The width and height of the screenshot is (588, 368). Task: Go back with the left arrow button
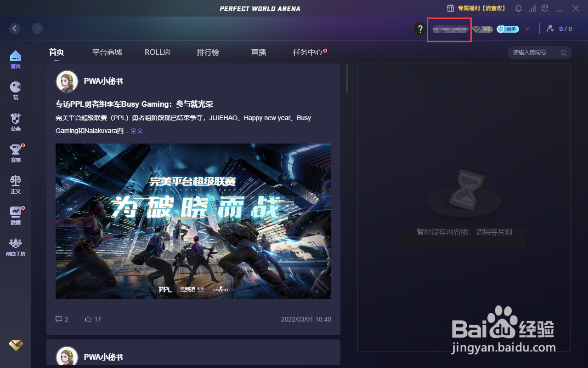15,29
